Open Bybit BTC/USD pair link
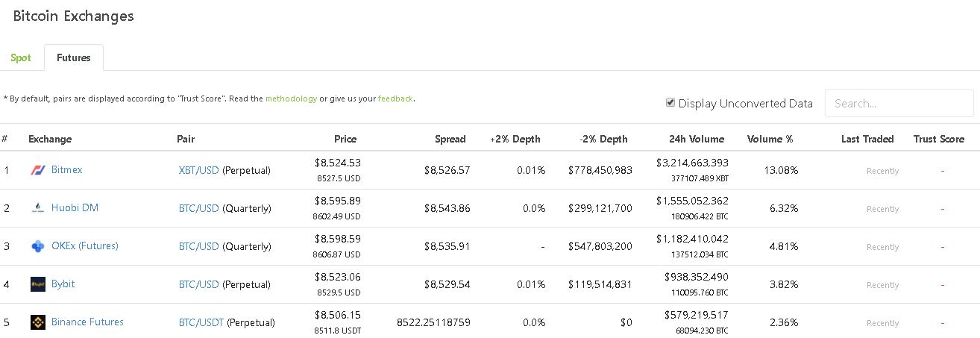980x338 pixels. (x=199, y=284)
